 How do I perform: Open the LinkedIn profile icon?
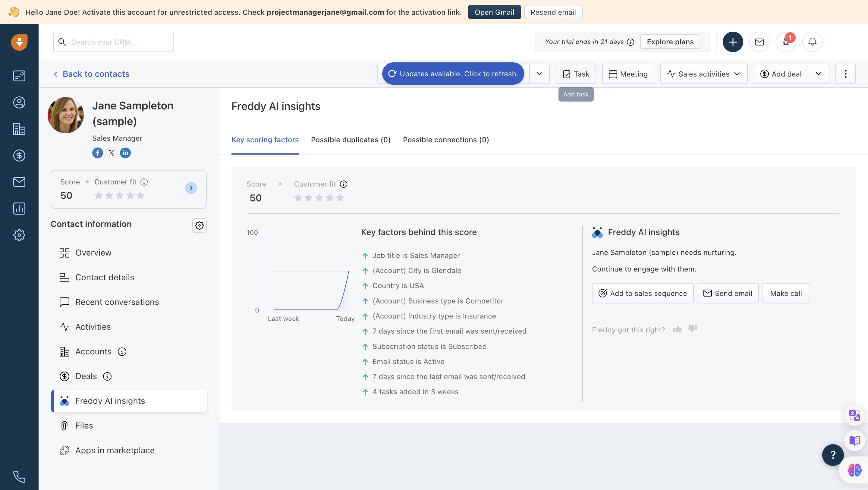[x=125, y=153]
